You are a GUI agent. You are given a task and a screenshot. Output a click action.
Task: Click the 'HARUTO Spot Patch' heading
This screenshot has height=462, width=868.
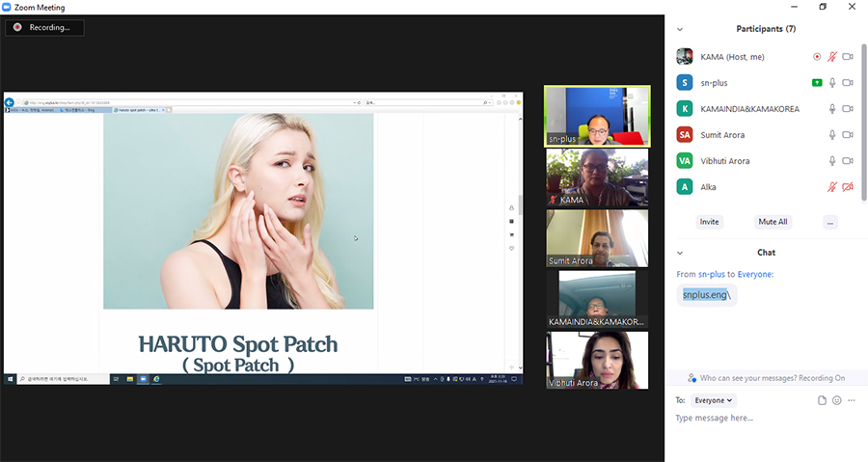[238, 344]
